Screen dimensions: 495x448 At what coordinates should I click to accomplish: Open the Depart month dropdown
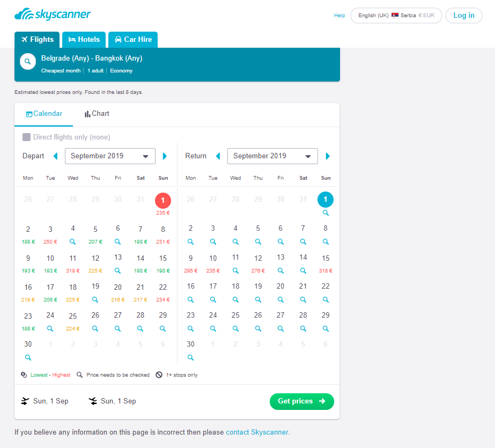[x=110, y=156]
